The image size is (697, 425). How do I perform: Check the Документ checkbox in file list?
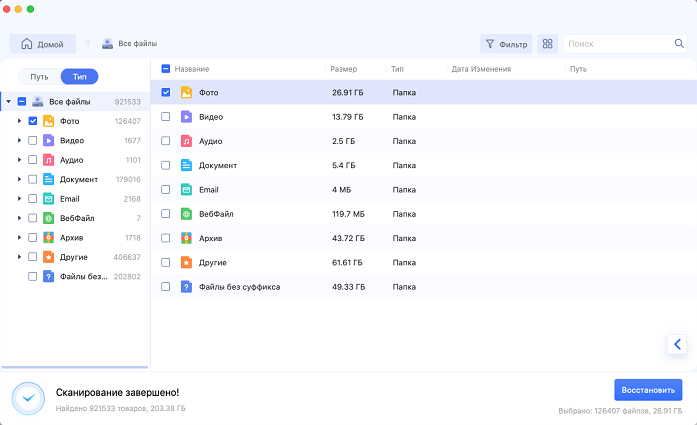point(166,165)
